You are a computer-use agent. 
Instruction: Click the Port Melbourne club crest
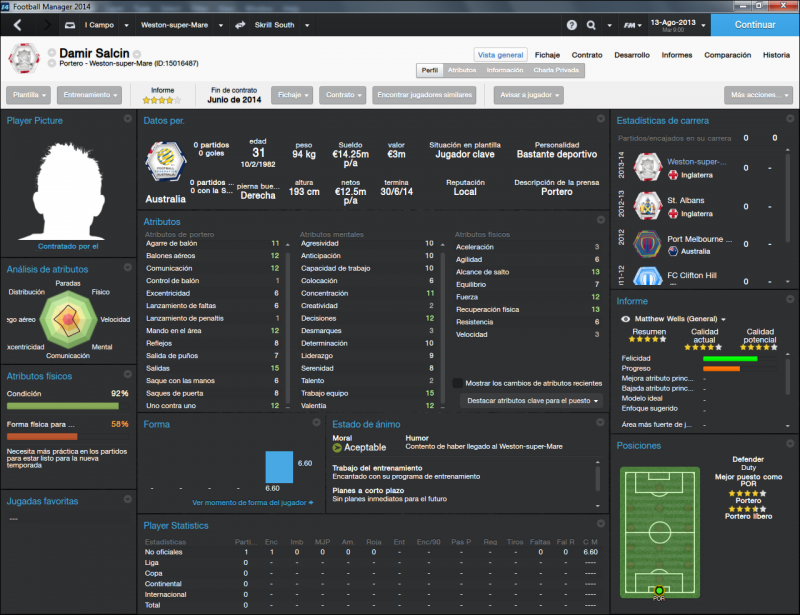[x=647, y=244]
